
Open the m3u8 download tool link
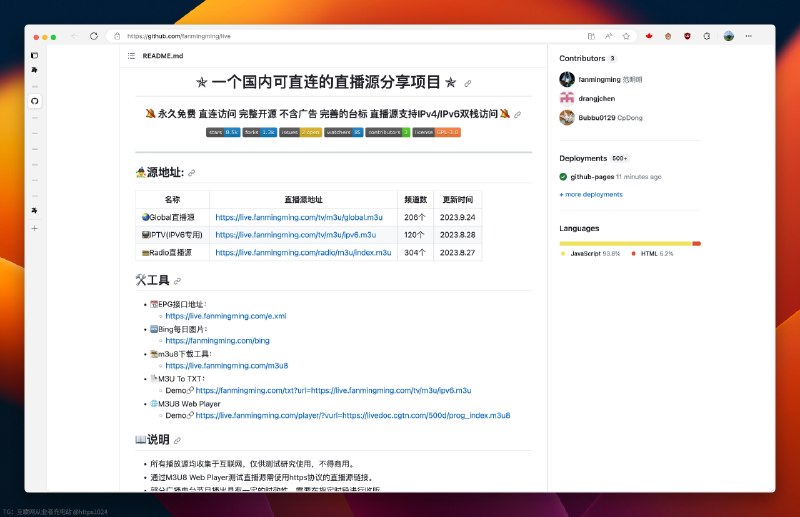(x=227, y=366)
